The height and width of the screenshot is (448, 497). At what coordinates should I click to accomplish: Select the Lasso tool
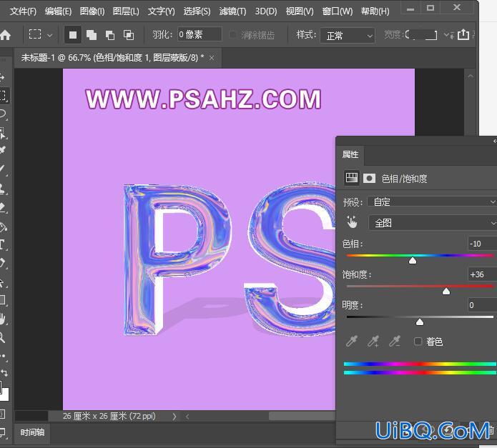coord(3,114)
